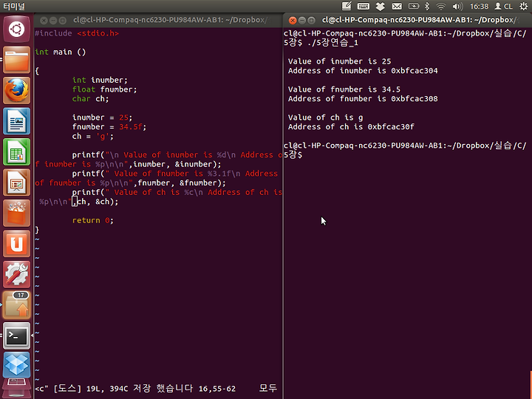This screenshot has height=399, width=532.
Task: Click '#include <stdio.h>' line in vim
Action: pos(77,33)
